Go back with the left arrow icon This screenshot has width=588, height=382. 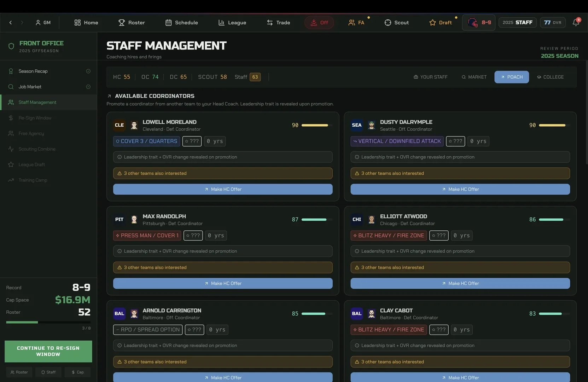11,23
